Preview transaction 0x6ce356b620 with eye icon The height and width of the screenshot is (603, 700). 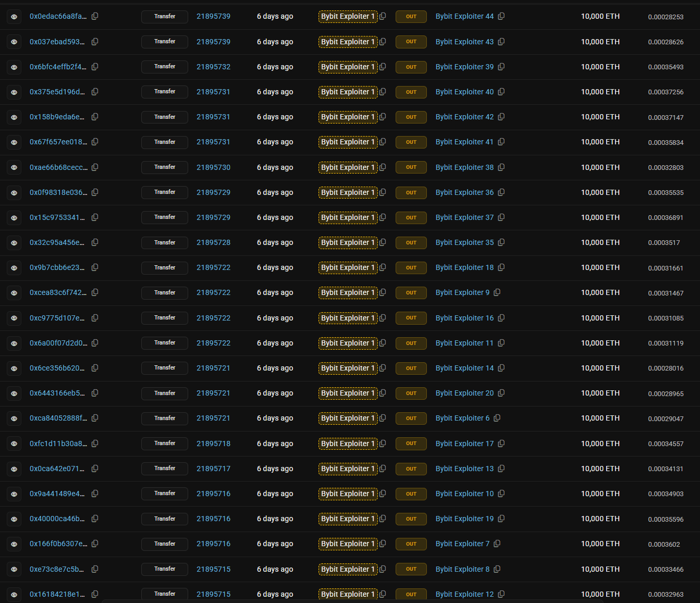click(x=14, y=368)
